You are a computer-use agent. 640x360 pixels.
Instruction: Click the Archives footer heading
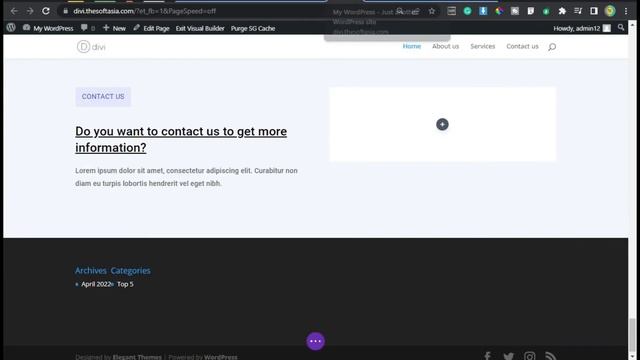(x=91, y=271)
